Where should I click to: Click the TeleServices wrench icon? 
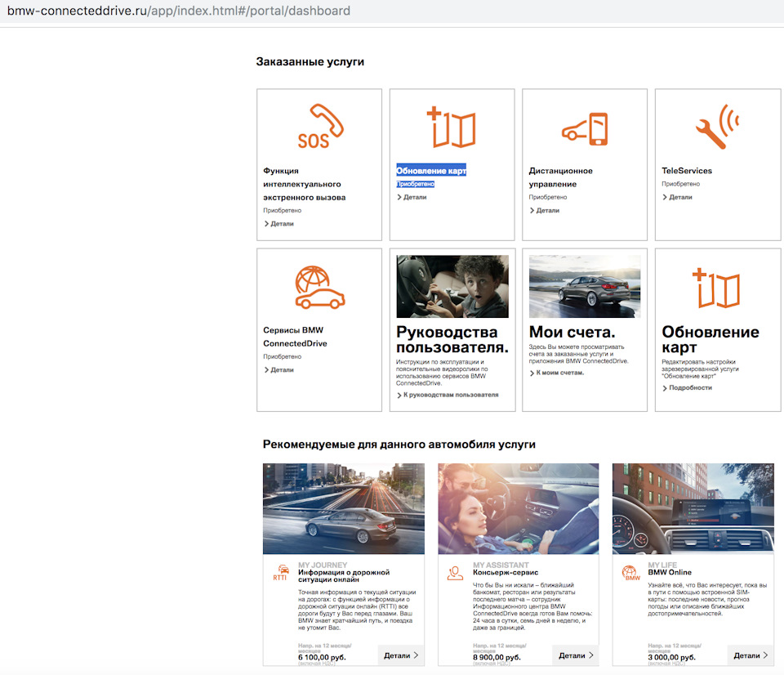(718, 125)
